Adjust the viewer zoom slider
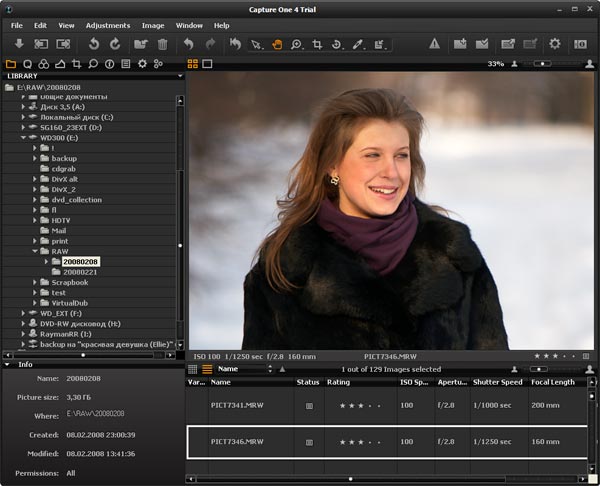The height and width of the screenshot is (486, 600). [541, 64]
